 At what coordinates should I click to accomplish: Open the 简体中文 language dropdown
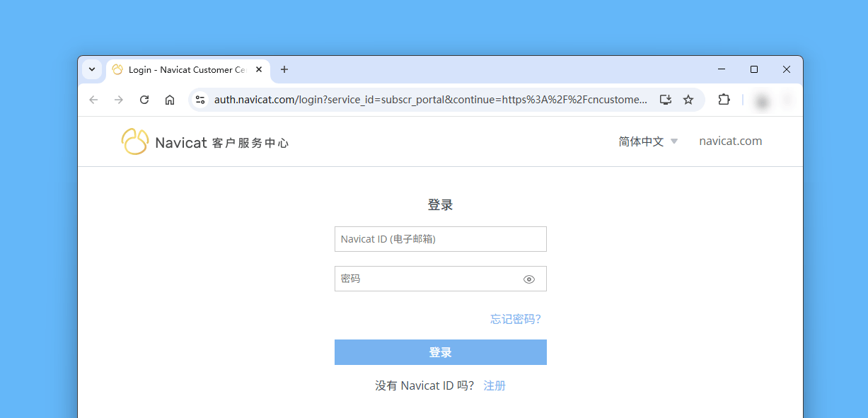tap(648, 141)
